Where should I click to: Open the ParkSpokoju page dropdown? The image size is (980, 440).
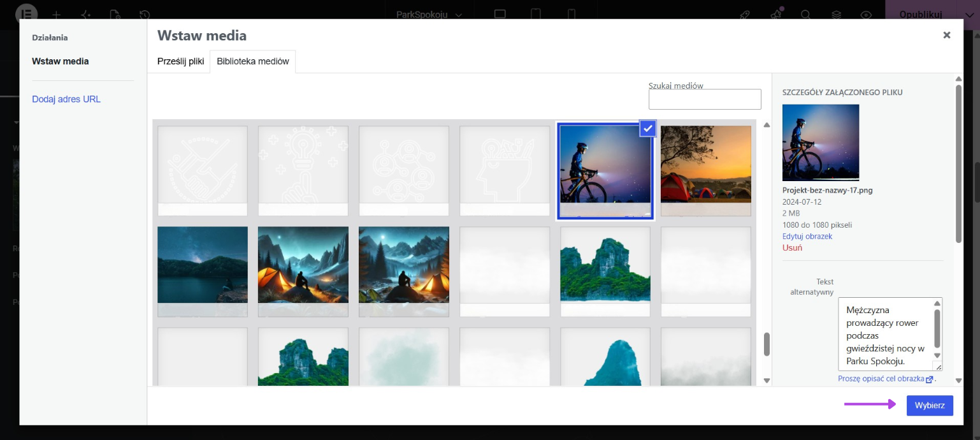click(429, 14)
